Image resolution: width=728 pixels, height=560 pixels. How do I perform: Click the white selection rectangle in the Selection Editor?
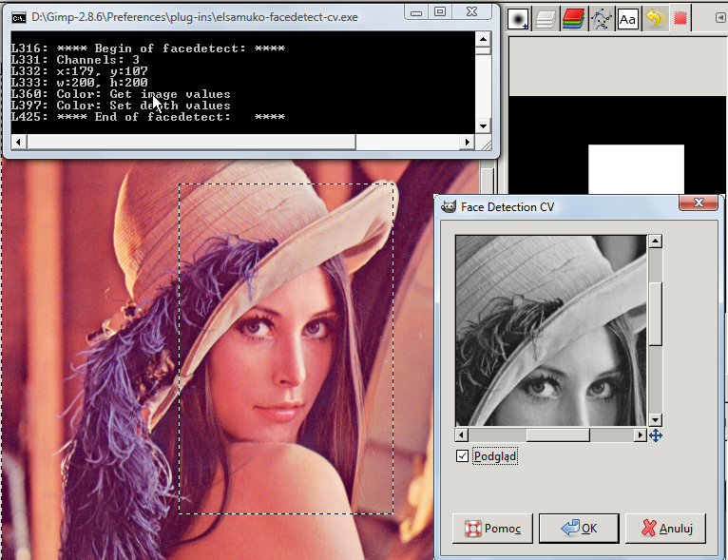point(636,169)
